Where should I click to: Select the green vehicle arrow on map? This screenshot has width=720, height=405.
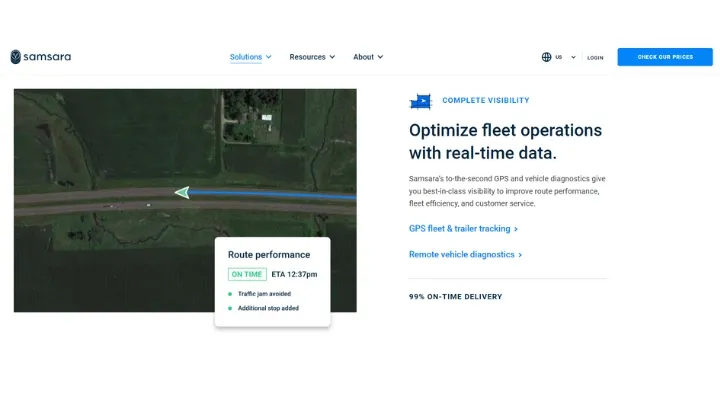coord(181,192)
